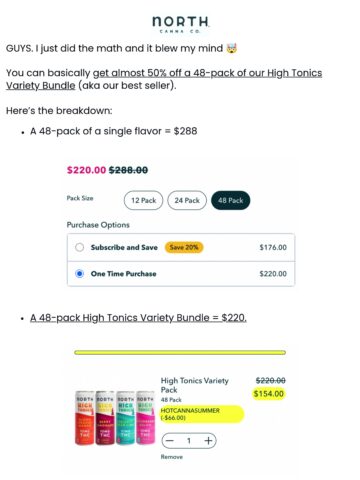Screen dimensions: 360x480
Task: Open the 48-pack High Tonics Variety Bundle link
Action: 138,318
